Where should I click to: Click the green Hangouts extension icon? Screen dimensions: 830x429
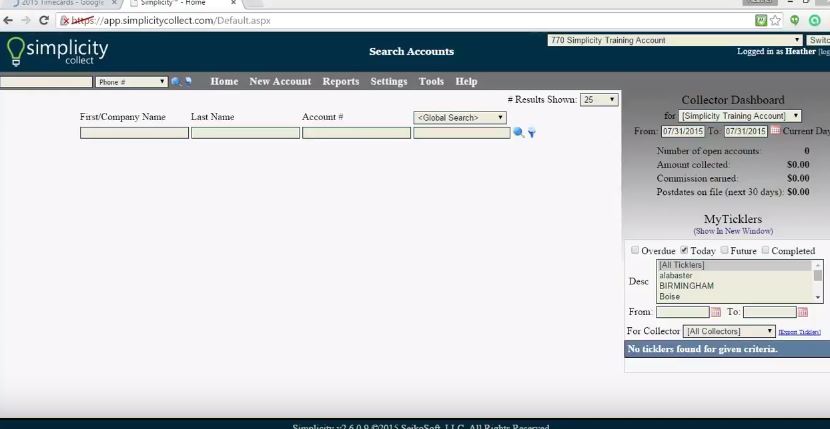click(795, 21)
